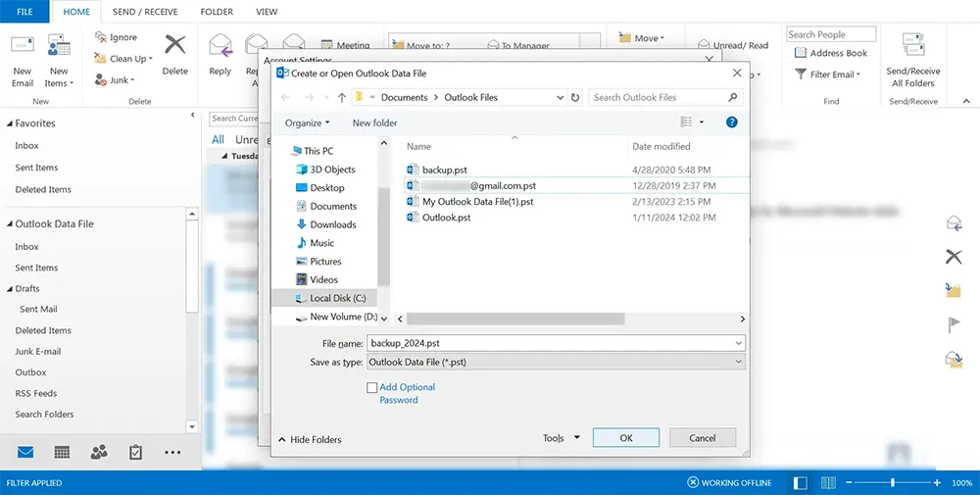Click the zoom slider in status bar

(893, 482)
